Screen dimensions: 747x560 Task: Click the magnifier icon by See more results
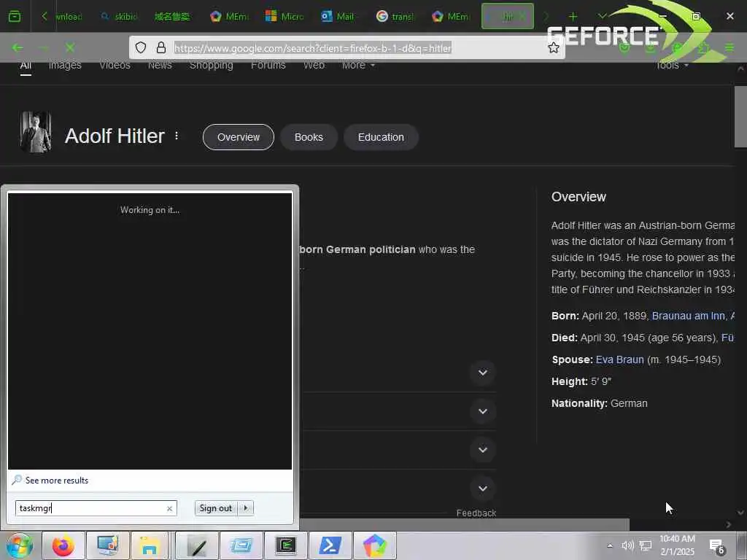(17, 480)
